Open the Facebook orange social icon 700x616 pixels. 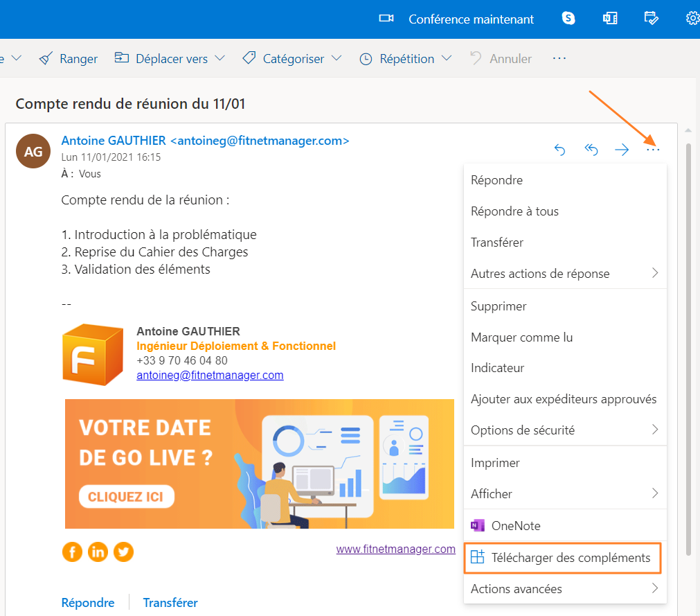72,552
